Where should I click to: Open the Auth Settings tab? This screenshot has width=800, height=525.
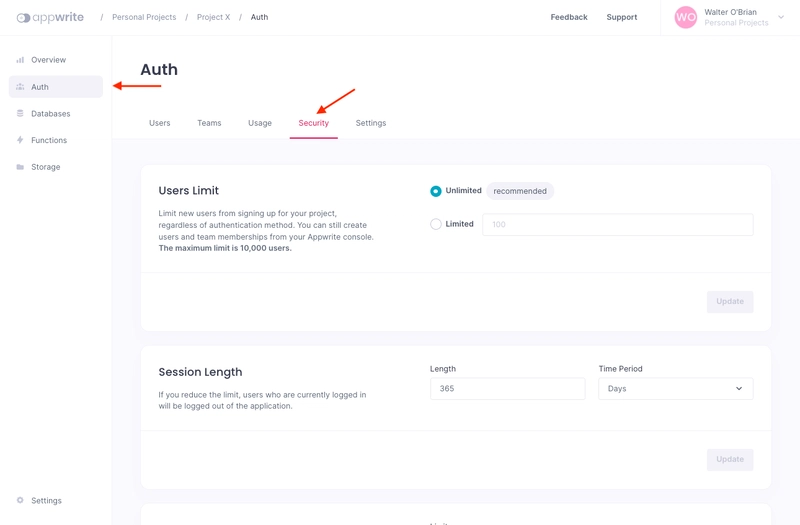pos(370,123)
